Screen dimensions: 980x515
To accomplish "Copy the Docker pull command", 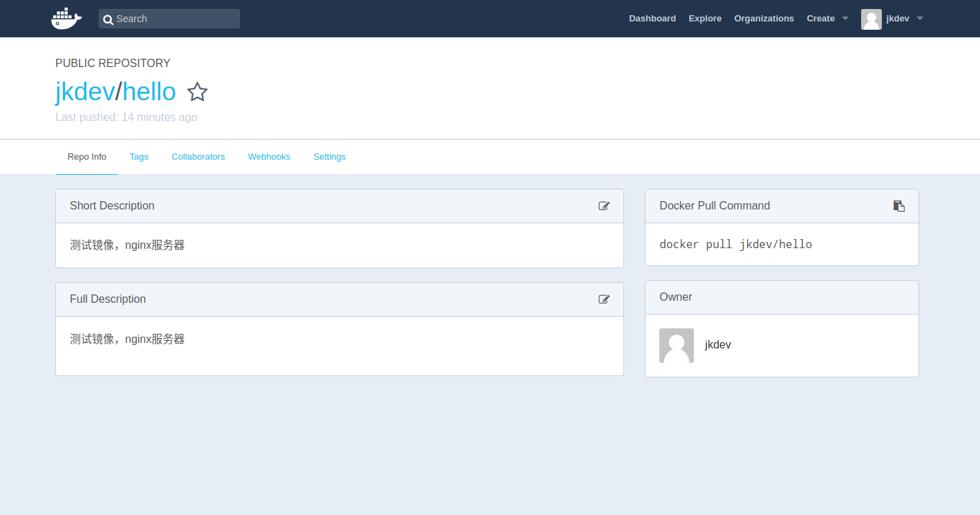I will click(x=898, y=206).
